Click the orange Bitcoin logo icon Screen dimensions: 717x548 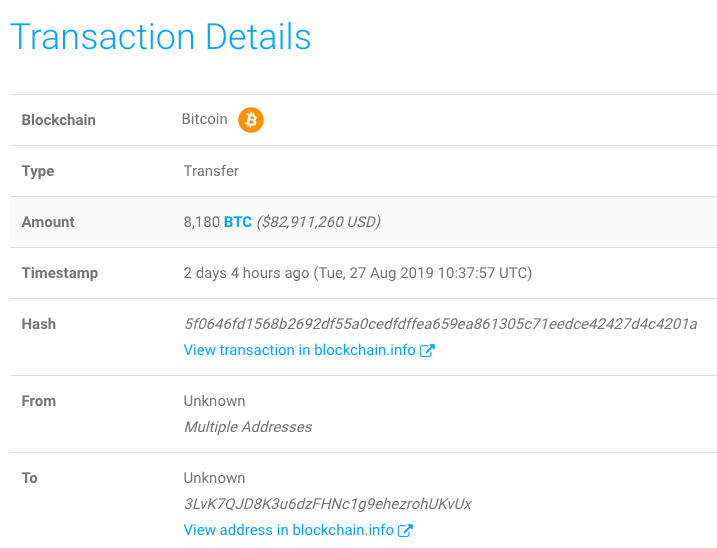(x=251, y=120)
